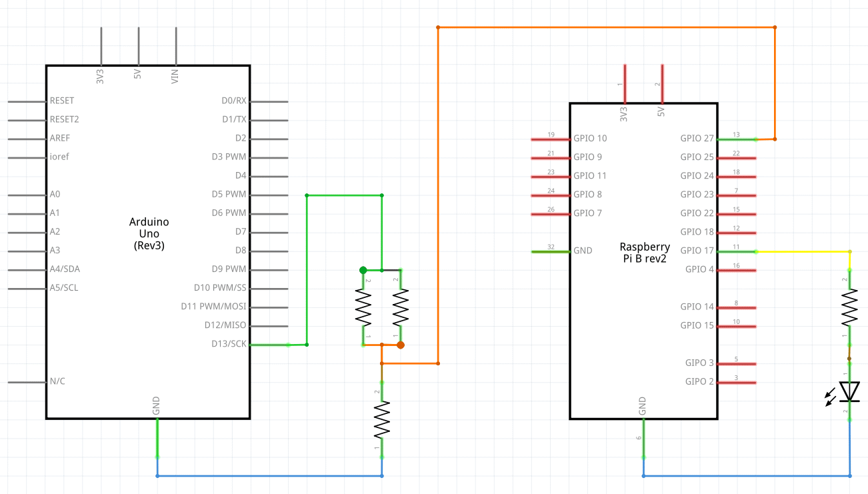This screenshot has height=494, width=868.
Task: Click the GPIO 9 pin label
Action: (x=588, y=157)
